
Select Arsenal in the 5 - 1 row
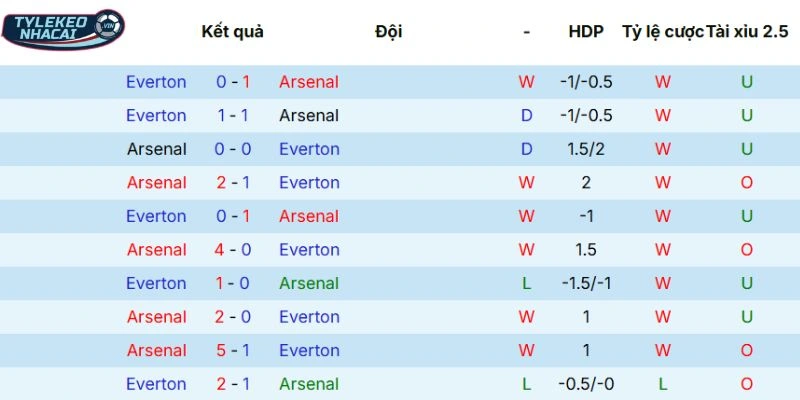[157, 350]
